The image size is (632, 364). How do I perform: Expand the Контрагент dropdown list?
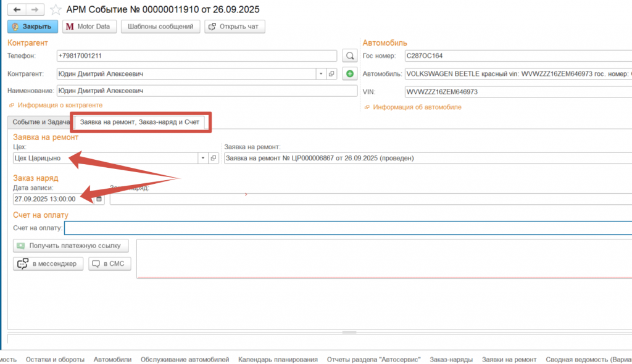tap(321, 74)
